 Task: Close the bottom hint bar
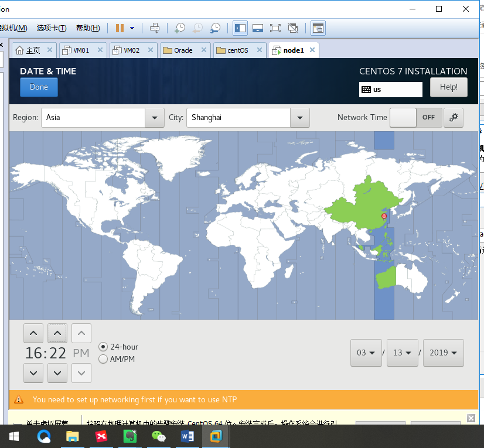coord(471,418)
